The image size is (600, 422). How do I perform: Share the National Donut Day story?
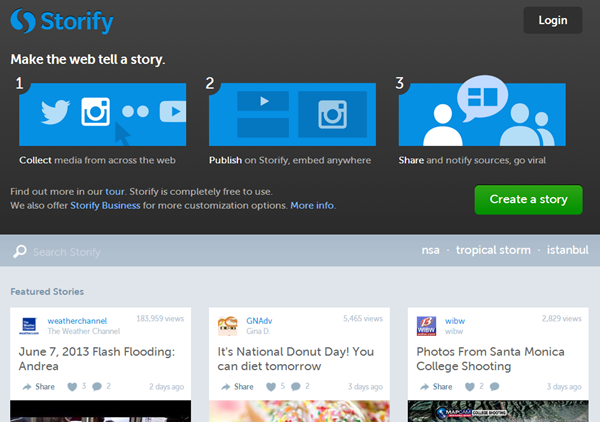click(x=237, y=387)
